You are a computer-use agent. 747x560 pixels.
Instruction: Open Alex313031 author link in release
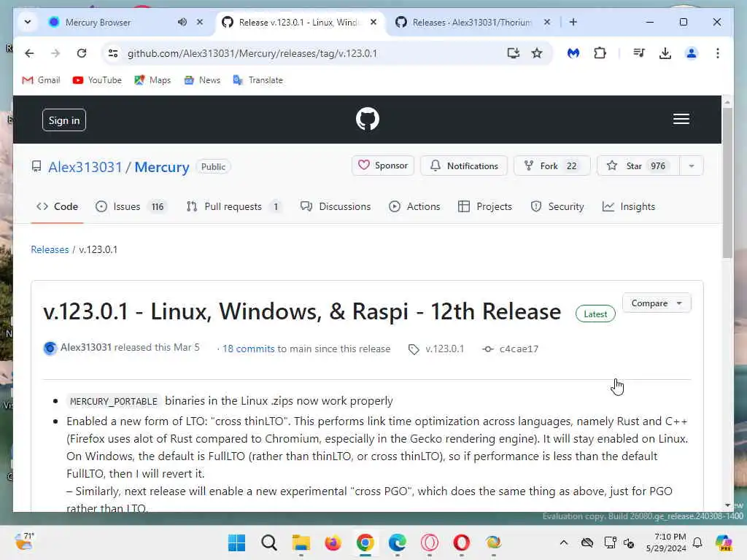(x=86, y=347)
